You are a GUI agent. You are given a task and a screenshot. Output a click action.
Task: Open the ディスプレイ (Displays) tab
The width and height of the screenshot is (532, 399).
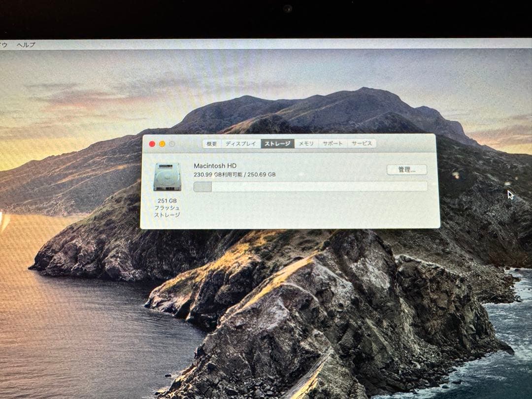240,144
